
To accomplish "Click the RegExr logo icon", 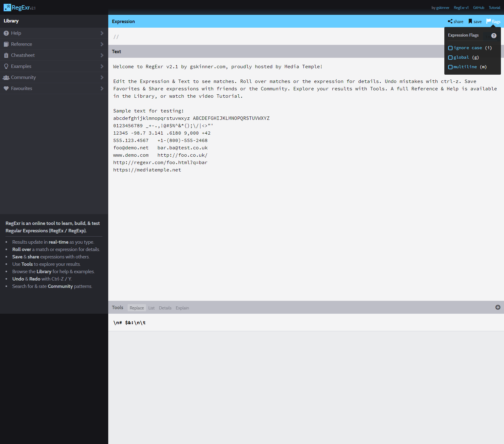I will tap(7, 7).
